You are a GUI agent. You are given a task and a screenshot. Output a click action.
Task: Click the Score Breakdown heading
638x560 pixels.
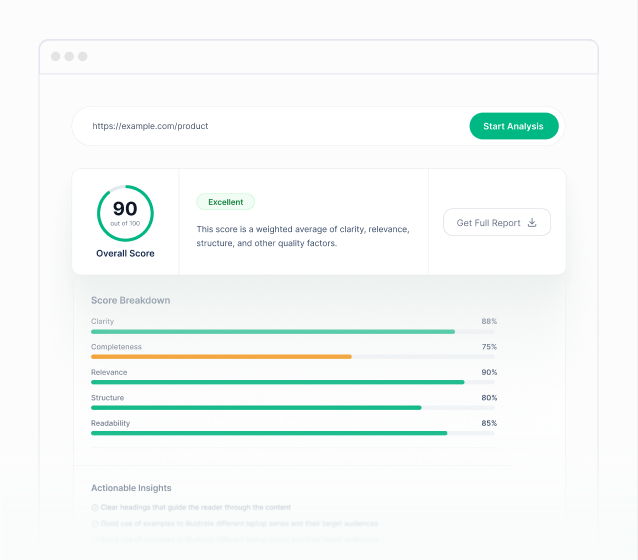(131, 300)
